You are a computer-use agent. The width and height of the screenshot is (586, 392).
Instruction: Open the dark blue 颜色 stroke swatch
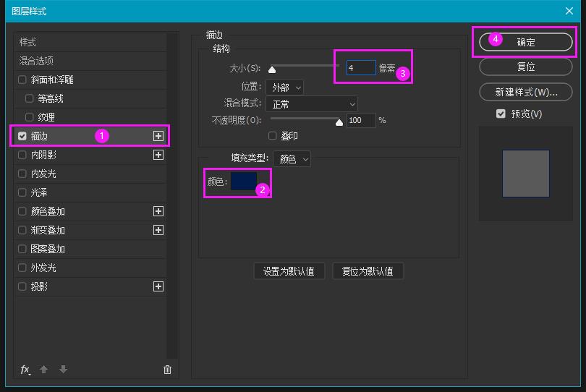pyautogui.click(x=244, y=181)
